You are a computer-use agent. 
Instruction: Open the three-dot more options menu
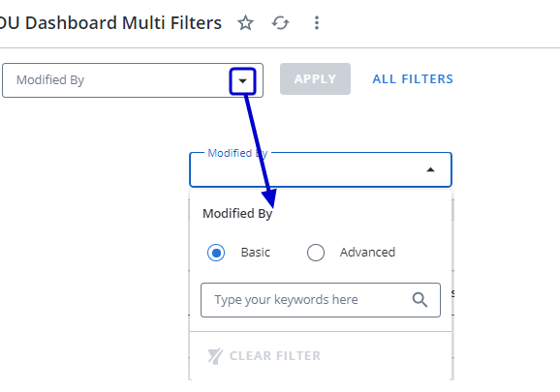[x=317, y=23]
